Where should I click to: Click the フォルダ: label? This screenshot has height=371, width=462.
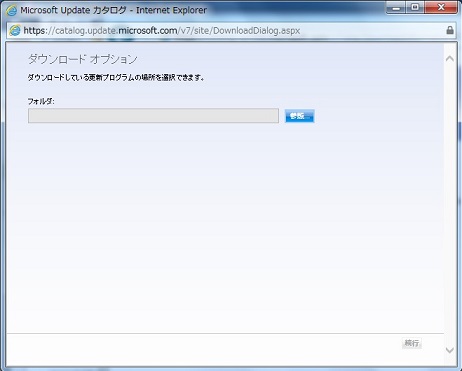click(x=41, y=101)
